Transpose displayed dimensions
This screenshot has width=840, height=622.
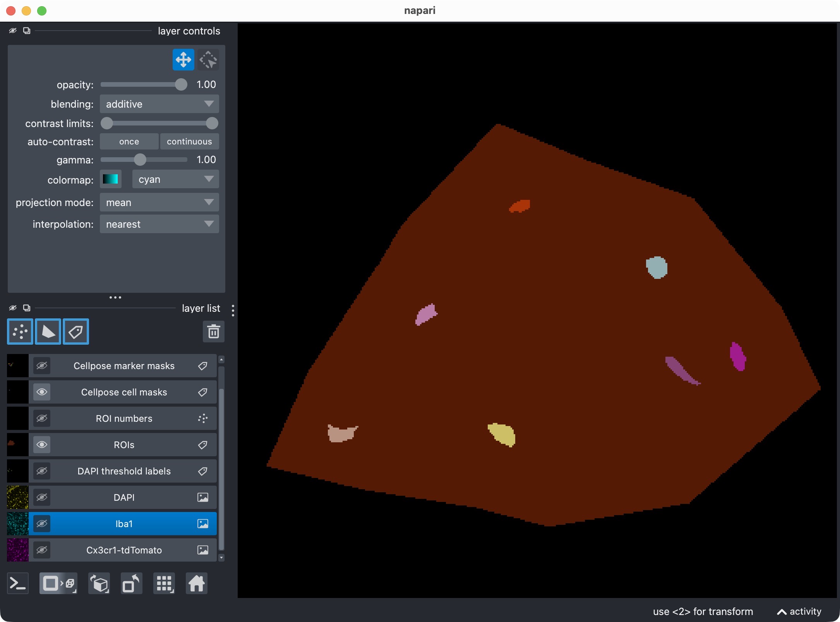(x=132, y=583)
